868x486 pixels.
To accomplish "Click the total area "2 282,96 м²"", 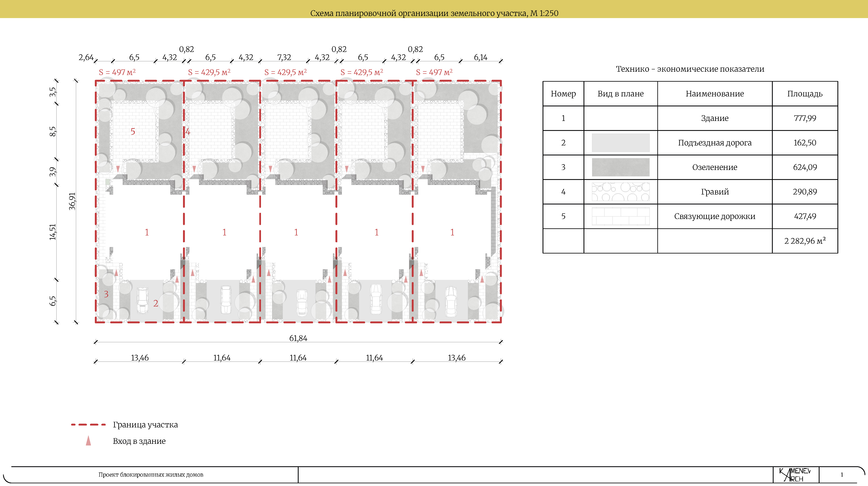I will pos(805,241).
